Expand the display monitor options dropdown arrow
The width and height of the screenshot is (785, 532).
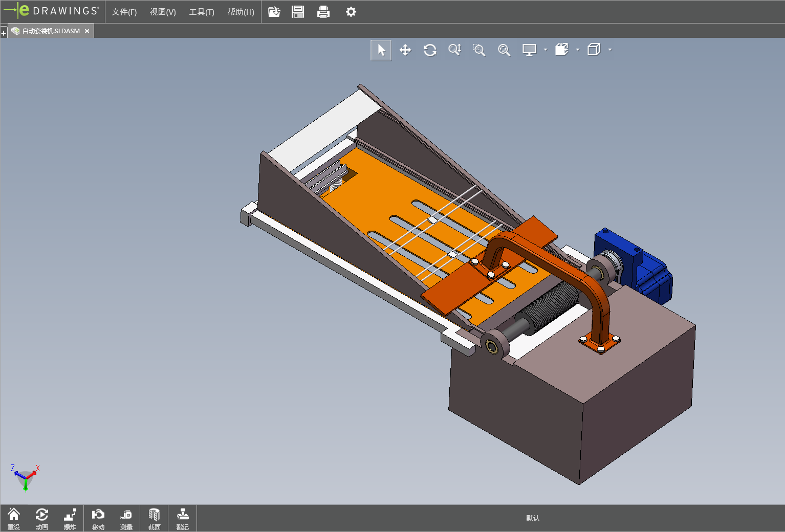pos(546,50)
